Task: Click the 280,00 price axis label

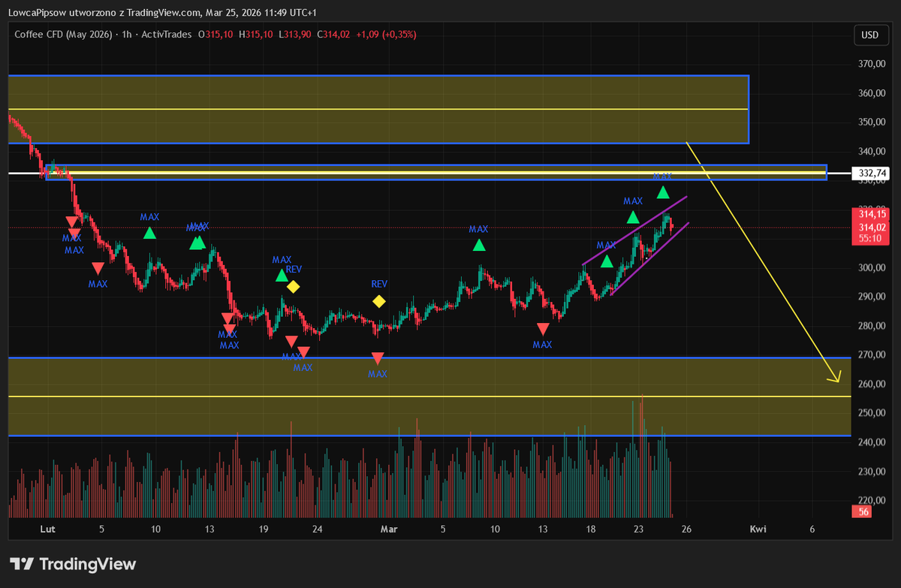Action: pos(871,326)
